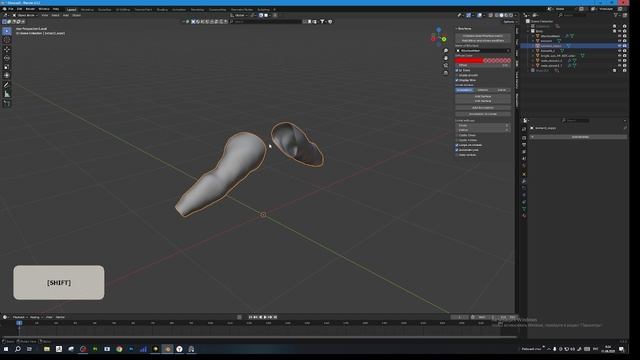The height and width of the screenshot is (360, 640).
Task: Open the Scene properties tab icon
Action: 524,159
